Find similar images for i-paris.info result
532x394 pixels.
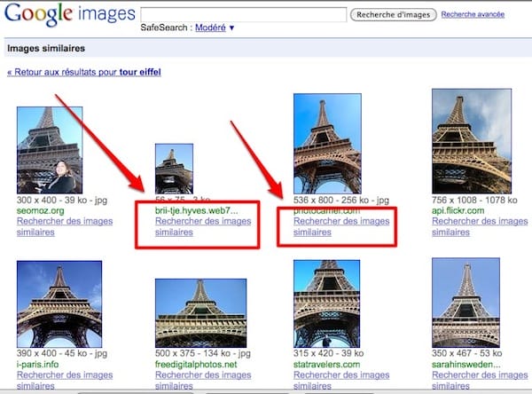point(65,381)
